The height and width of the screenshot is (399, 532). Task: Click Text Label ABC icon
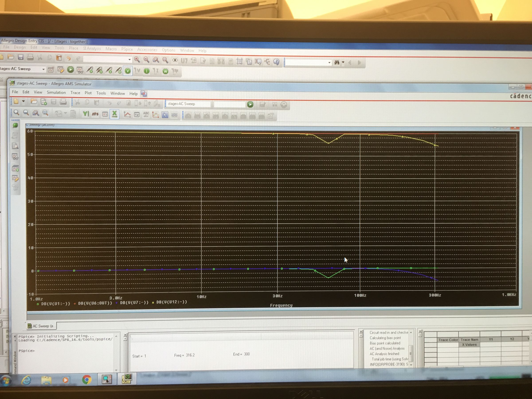146,115
